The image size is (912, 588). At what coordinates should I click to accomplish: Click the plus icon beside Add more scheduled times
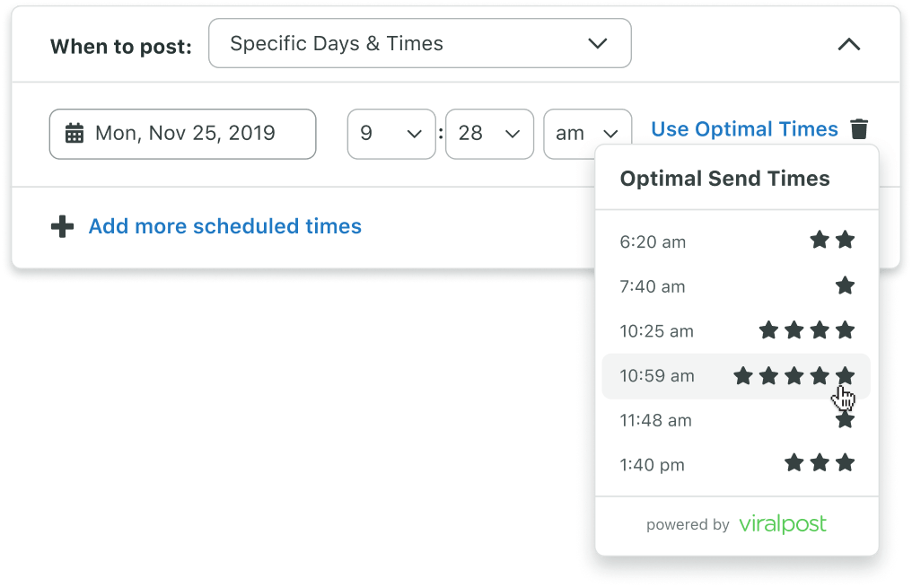coord(62,226)
